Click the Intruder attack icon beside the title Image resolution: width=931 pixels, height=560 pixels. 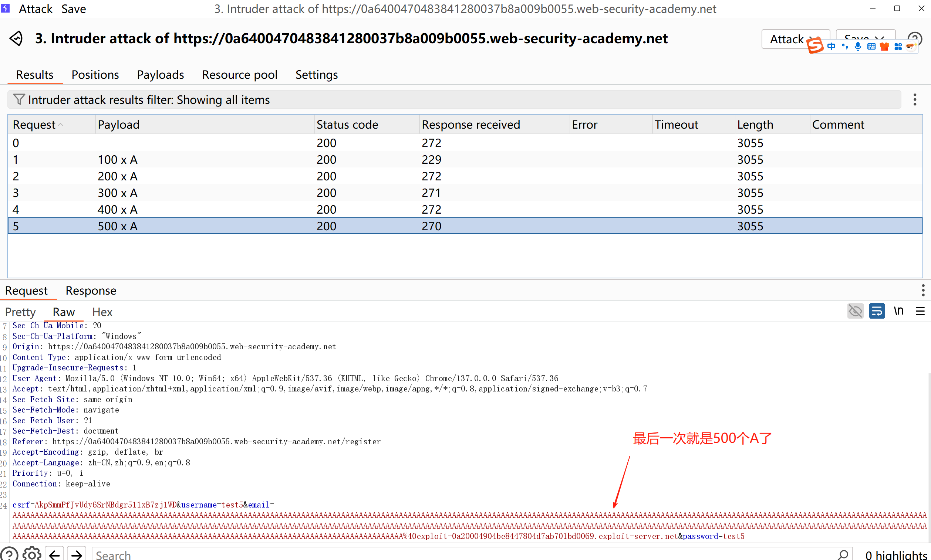[16, 38]
